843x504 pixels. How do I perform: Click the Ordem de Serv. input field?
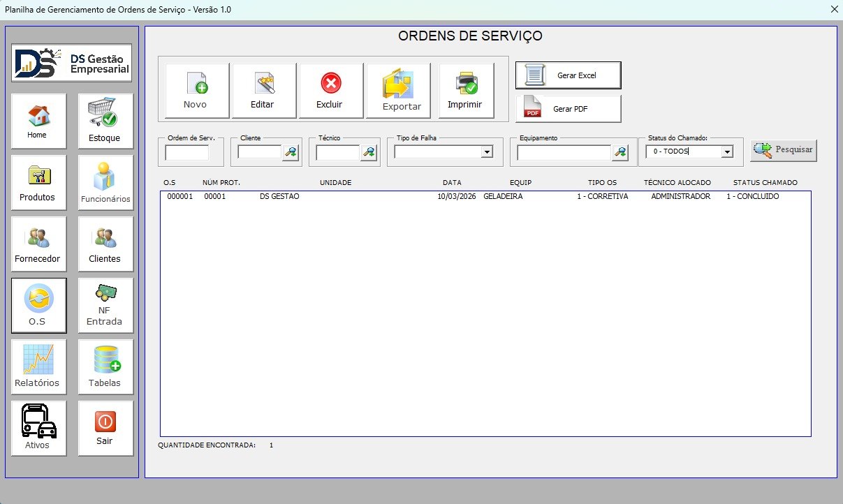[x=186, y=152]
